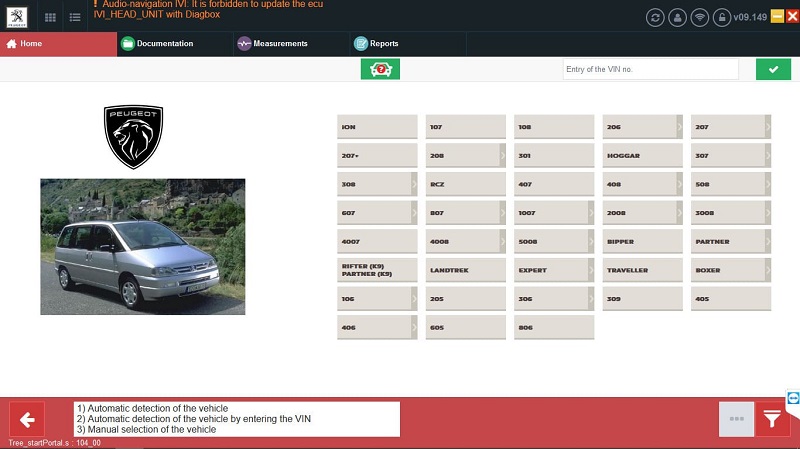Expand the 206 model chevron
The width and height of the screenshot is (800, 449).
[x=680, y=127]
